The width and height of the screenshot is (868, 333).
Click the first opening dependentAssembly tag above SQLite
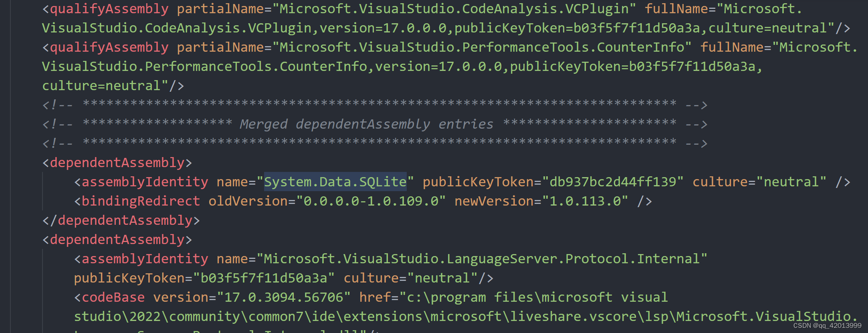(x=117, y=163)
